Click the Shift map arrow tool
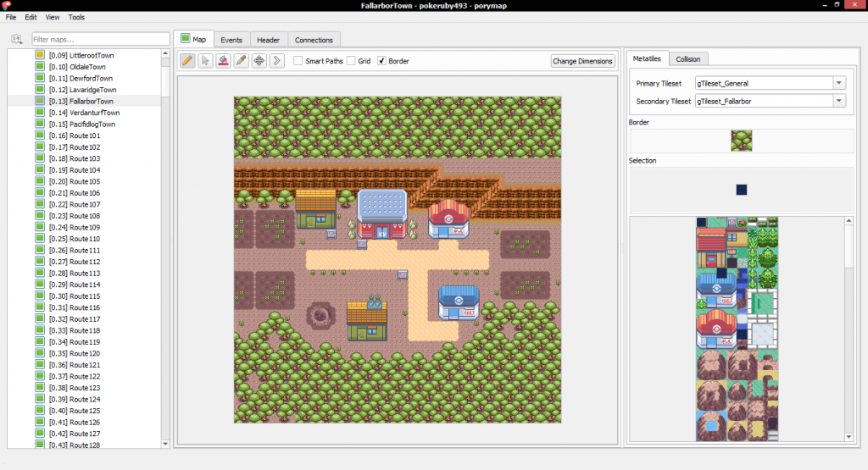Image resolution: width=868 pixels, height=470 pixels. pos(276,61)
